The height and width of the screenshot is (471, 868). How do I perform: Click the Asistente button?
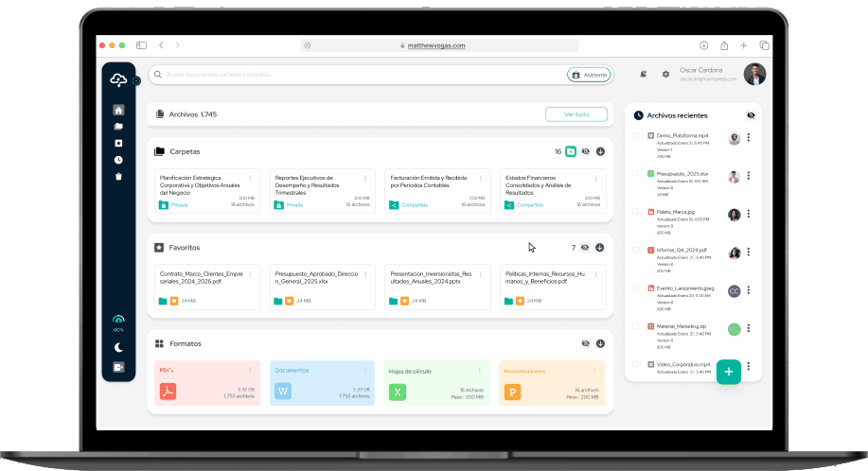(x=590, y=75)
